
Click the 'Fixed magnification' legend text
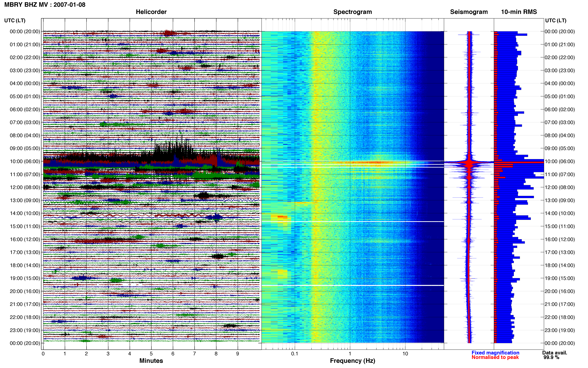click(495, 353)
